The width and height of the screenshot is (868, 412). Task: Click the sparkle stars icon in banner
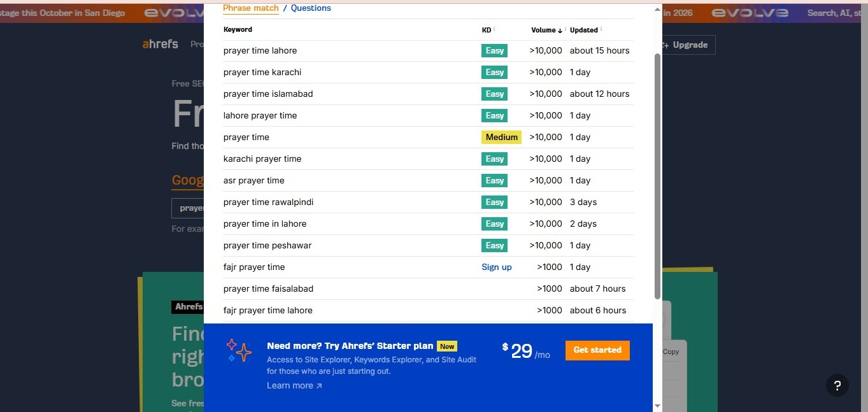click(239, 351)
